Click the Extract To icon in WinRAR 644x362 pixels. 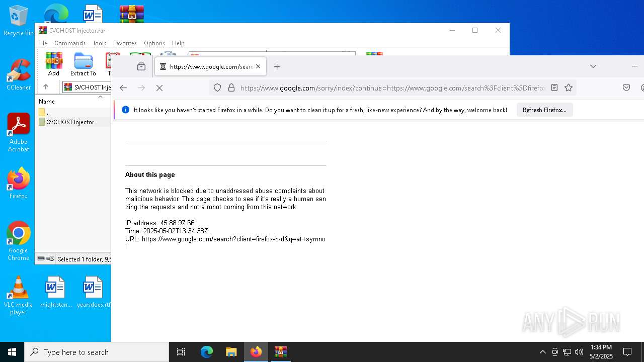[x=83, y=64]
